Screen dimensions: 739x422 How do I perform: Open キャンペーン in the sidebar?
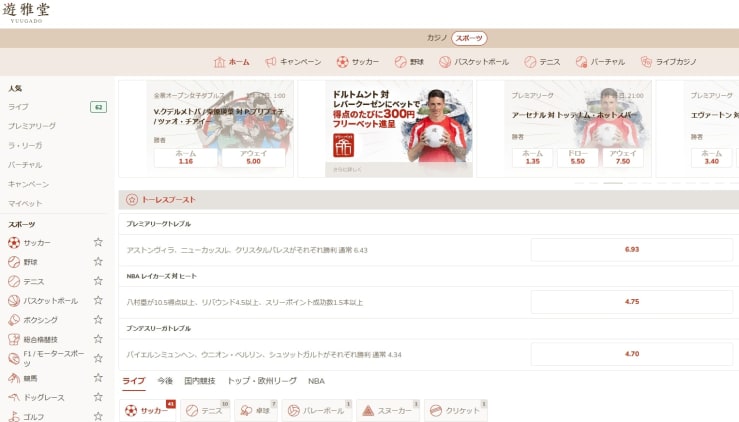[x=28, y=184]
